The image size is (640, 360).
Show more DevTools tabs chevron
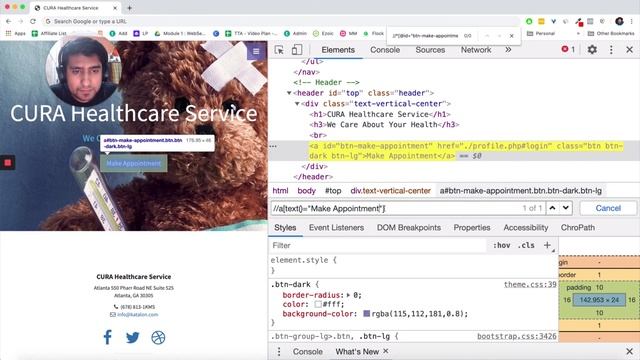tap(508, 50)
